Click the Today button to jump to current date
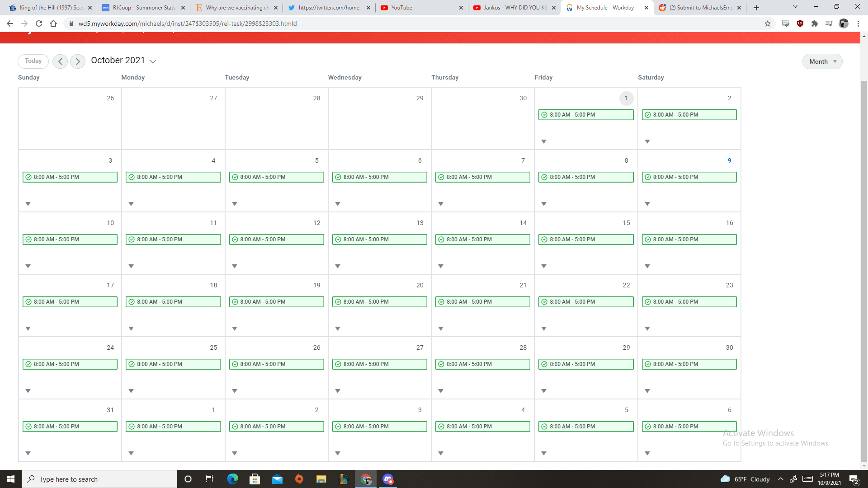This screenshot has height=488, width=868. tap(33, 60)
